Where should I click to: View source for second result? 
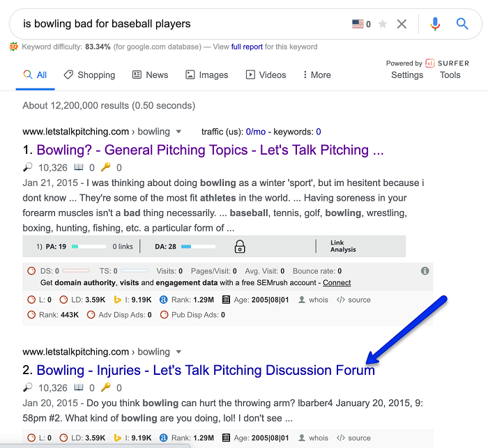353,438
